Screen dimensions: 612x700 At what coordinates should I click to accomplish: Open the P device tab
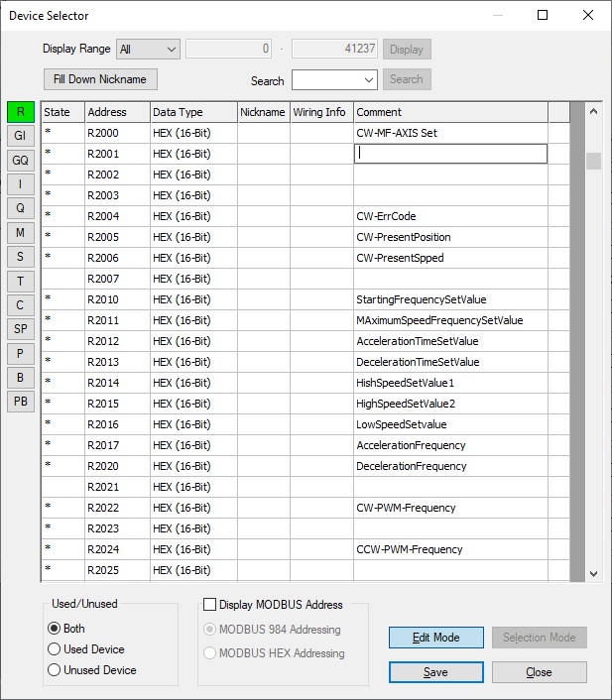coord(21,353)
